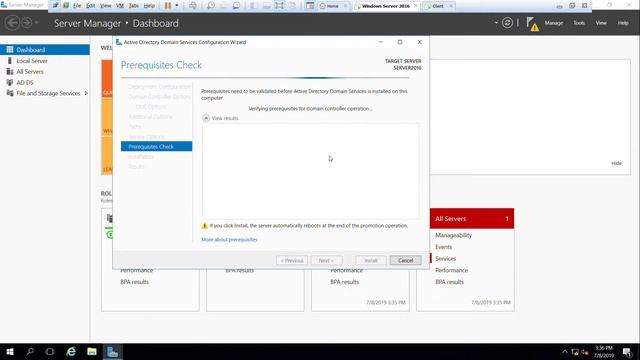This screenshot has width=640, height=360.
Task: Switch to the Client tab
Action: (x=437, y=6)
